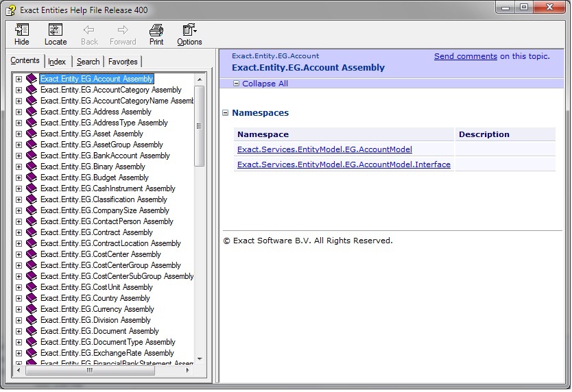The width and height of the screenshot is (572, 392).
Task: Expand the Exact.Entity.EG.CostUnit Assembly node
Action: [19, 287]
